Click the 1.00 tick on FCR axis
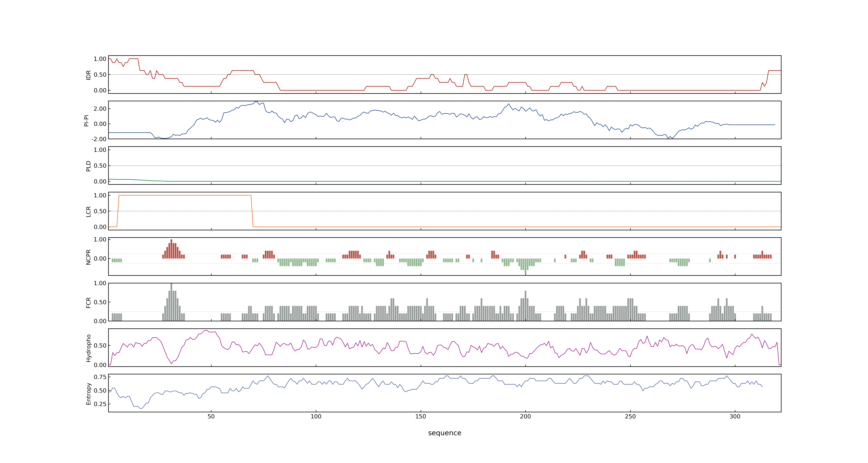Screen dimensions: 868x463 pyautogui.click(x=100, y=283)
